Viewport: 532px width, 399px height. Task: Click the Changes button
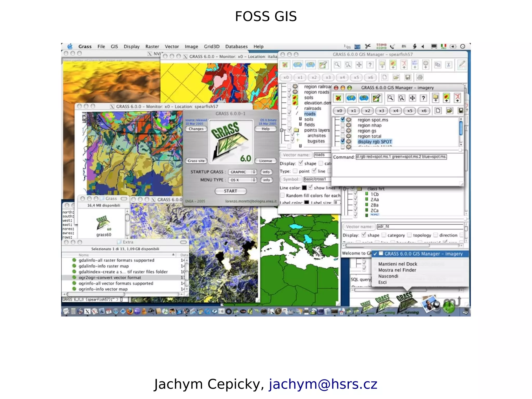(196, 129)
